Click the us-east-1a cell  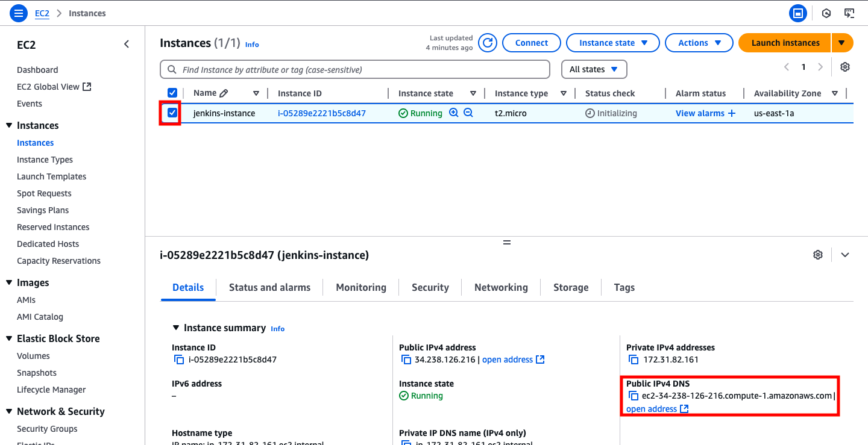point(774,113)
